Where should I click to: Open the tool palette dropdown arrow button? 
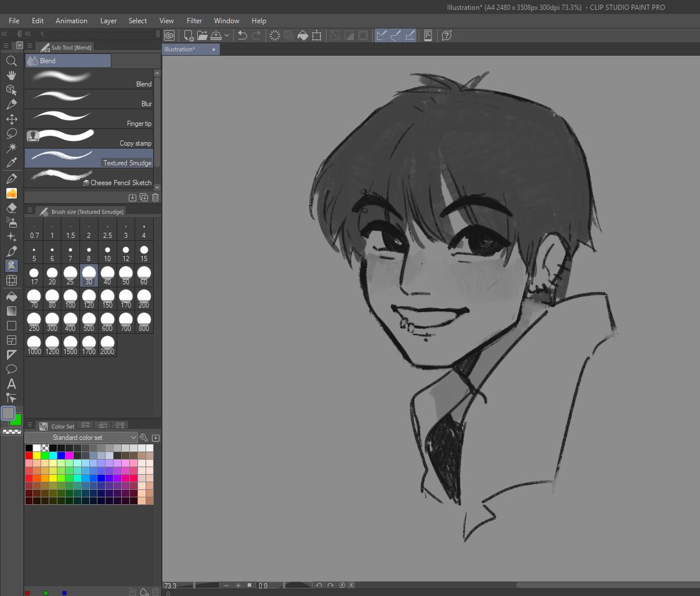click(20, 46)
